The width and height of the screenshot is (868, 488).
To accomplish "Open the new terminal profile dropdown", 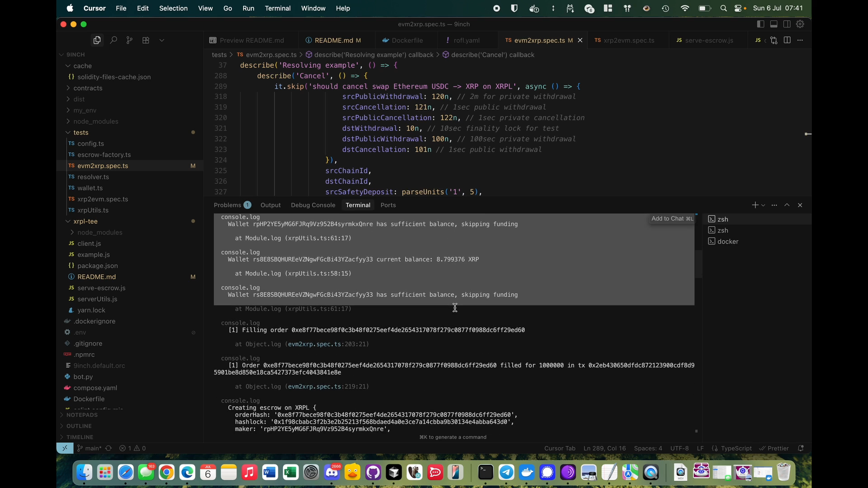I will 763,205.
